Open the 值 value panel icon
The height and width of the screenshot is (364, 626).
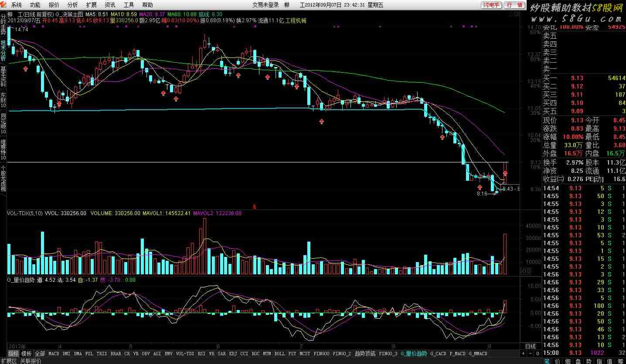(609, 361)
